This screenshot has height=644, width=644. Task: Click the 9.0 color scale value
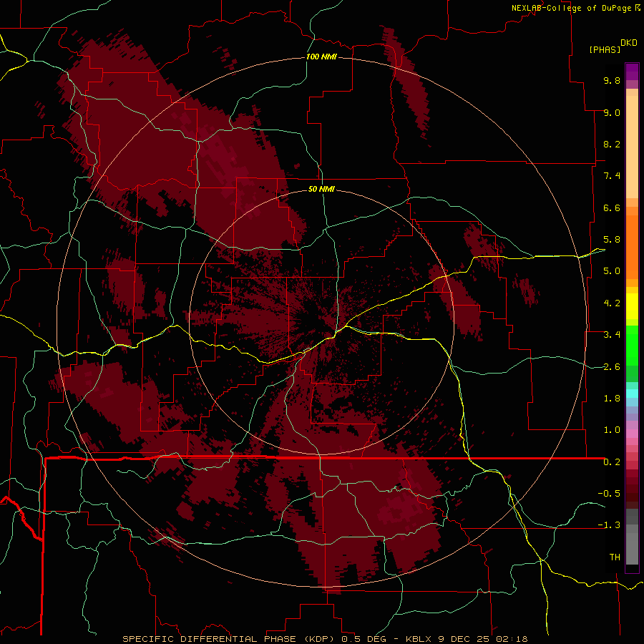(612, 112)
